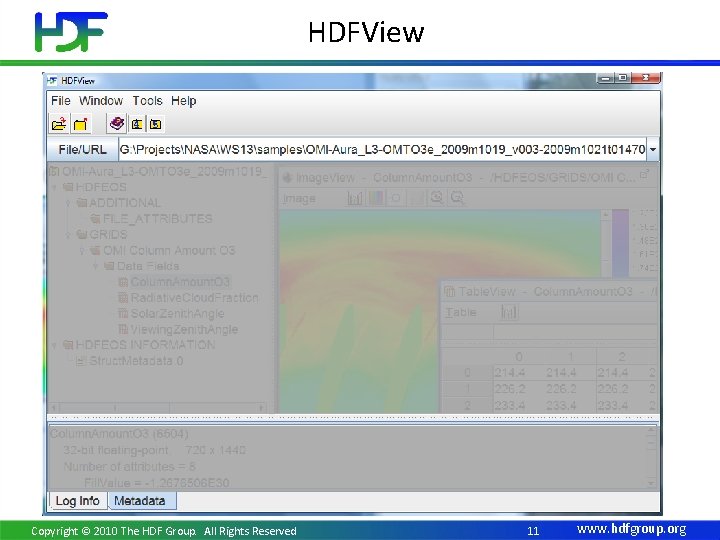The width and height of the screenshot is (720, 540).
Task: Click cell 214.4 in row 0, column 0
Action: tap(519, 372)
